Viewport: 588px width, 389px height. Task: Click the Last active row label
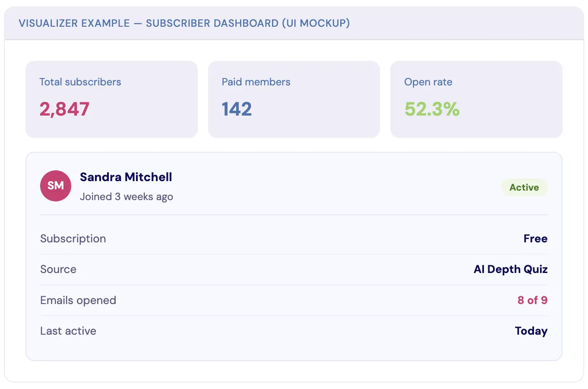tap(68, 331)
